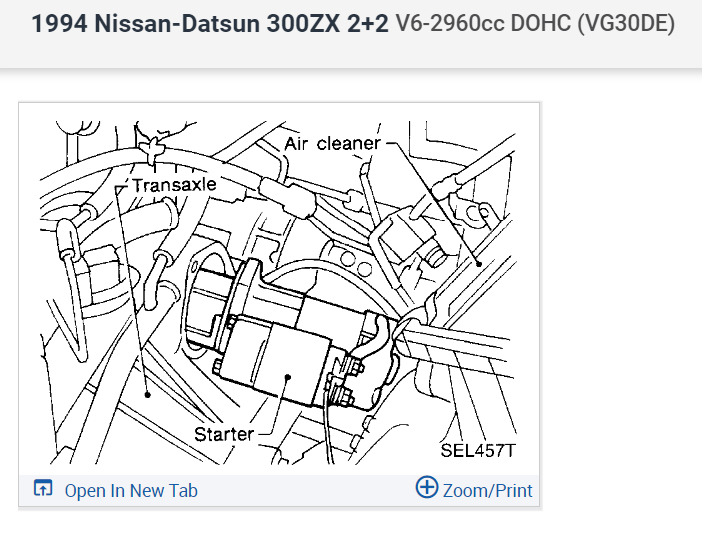Click the 'Air cleaner' label in diagram
Screen dimensions: 702x542
click(332, 143)
